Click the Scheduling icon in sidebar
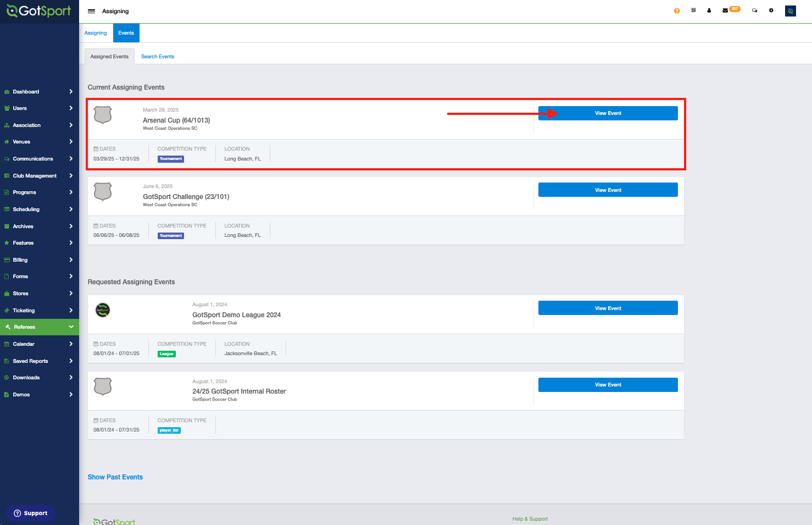This screenshot has width=812, height=525. [7, 209]
